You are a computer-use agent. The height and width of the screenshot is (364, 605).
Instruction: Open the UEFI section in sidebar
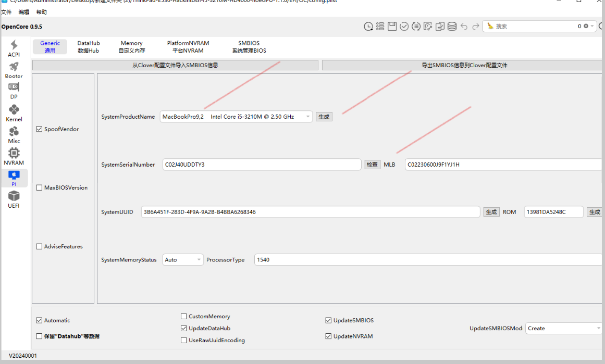point(14,200)
